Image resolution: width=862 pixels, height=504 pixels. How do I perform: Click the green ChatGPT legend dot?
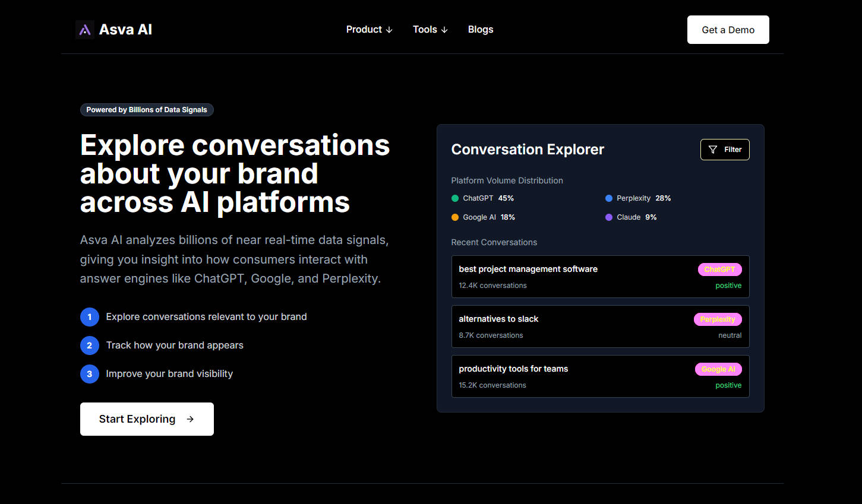coord(455,198)
